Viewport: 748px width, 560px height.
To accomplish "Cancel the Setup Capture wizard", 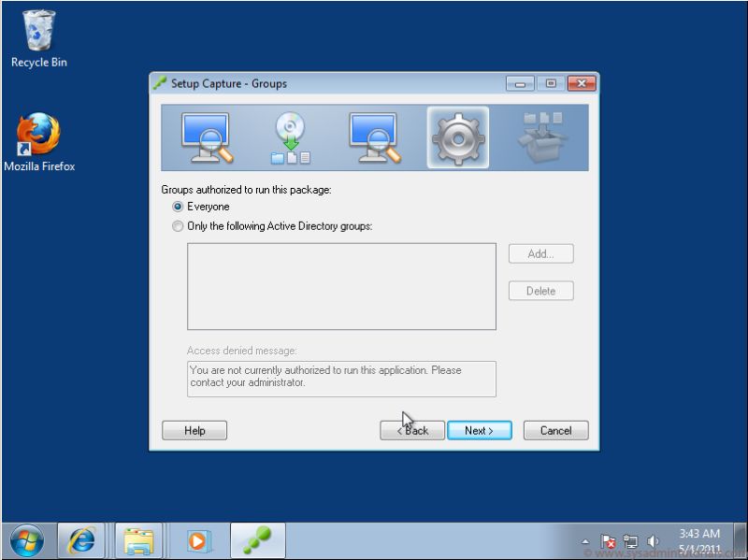I will tap(555, 430).
